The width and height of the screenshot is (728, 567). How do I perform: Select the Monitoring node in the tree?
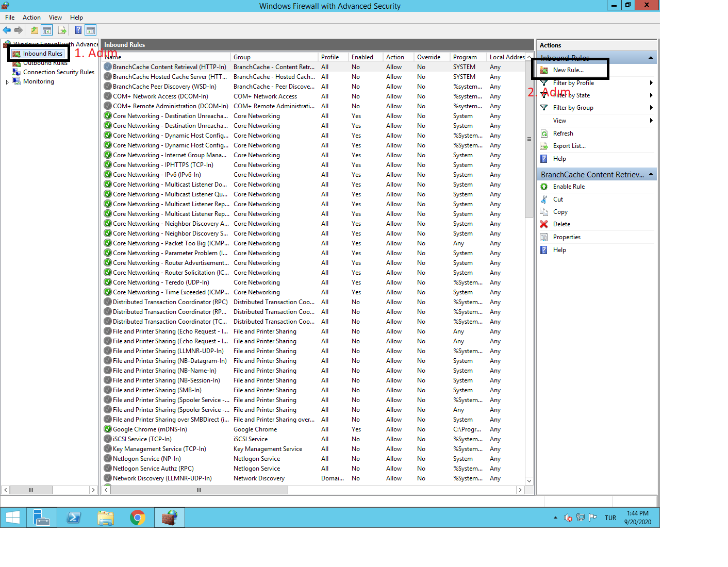click(x=38, y=81)
